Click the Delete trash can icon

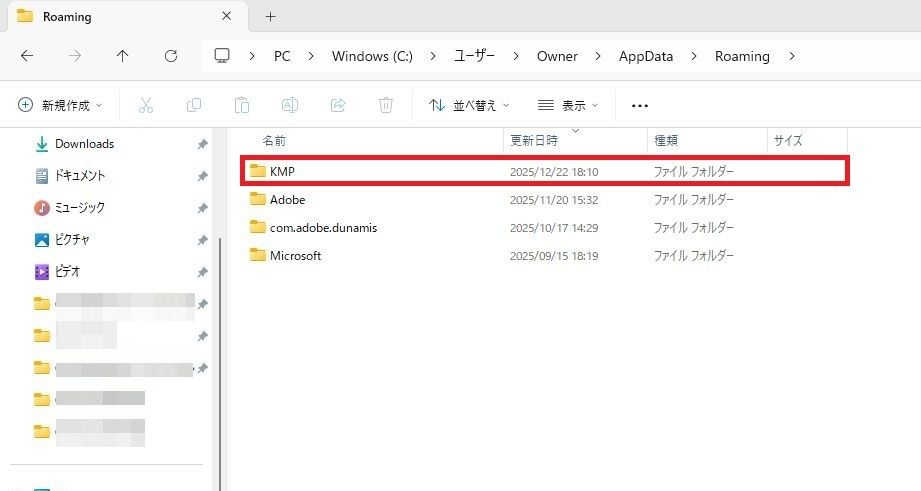385,105
